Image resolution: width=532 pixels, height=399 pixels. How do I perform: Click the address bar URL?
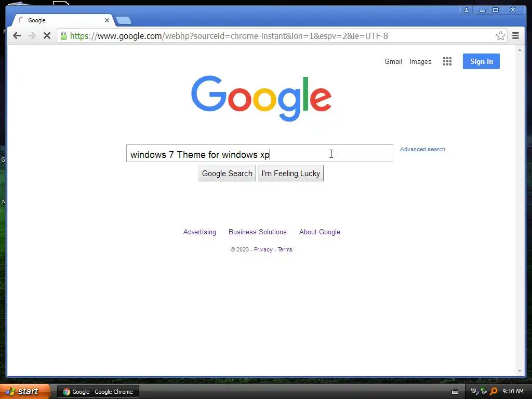pos(229,36)
